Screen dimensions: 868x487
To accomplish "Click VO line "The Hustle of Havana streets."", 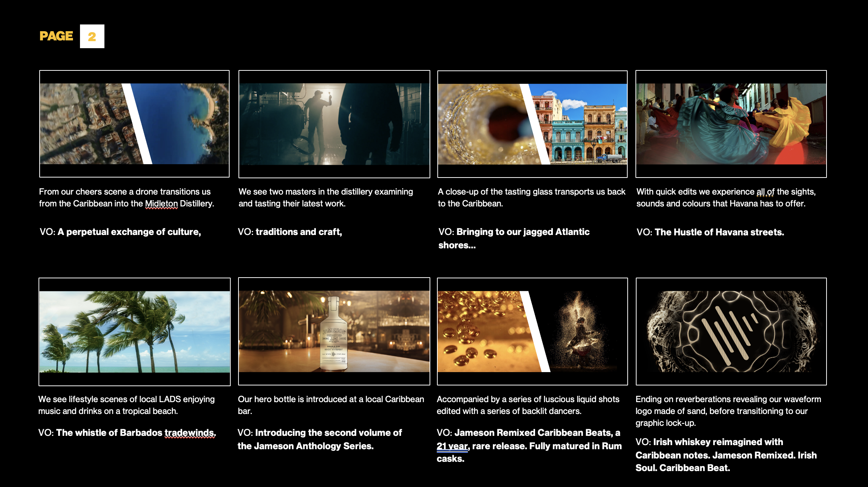I will [x=710, y=232].
